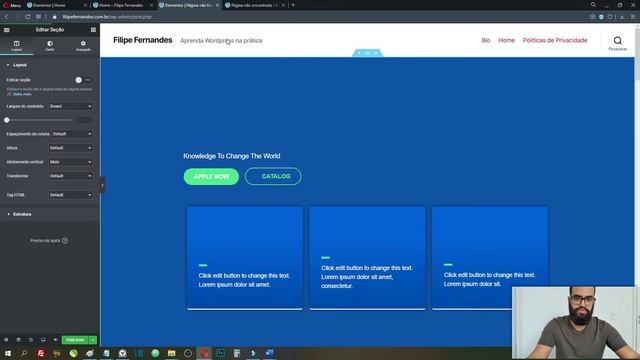This screenshot has height=360, width=640.
Task: Switch to the Estilo tab
Action: pos(50,46)
